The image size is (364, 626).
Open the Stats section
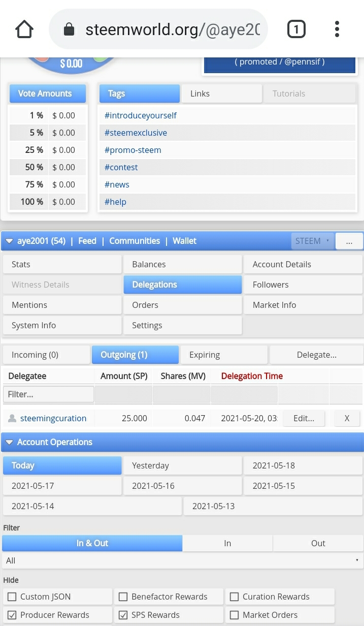(62, 264)
